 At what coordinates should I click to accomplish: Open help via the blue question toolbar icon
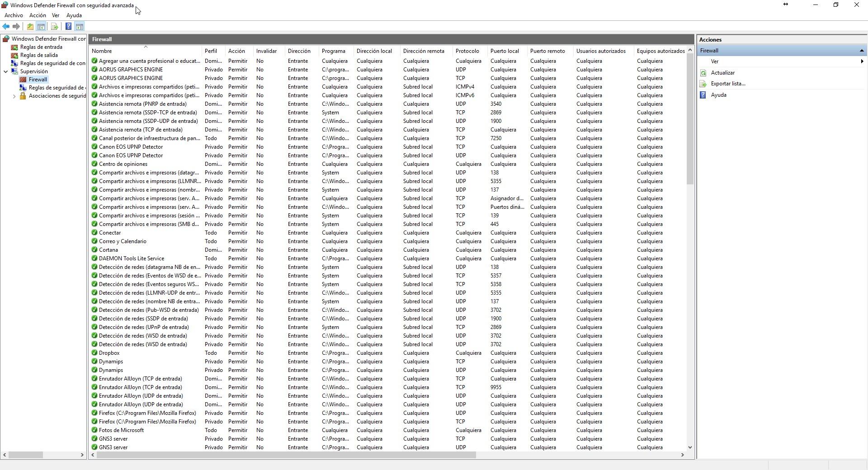(68, 27)
